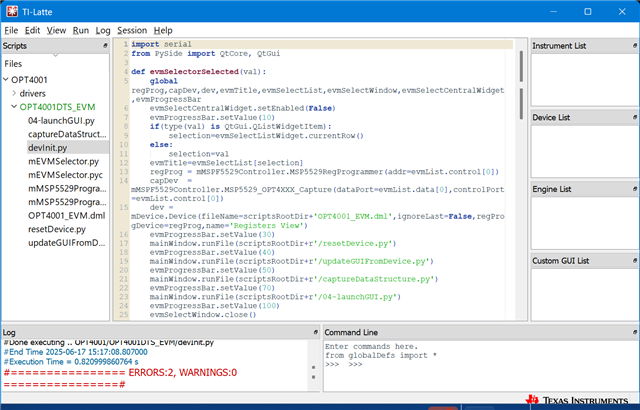This screenshot has height=410, width=640.
Task: Collapse the OPT4001 tree folder
Action: [x=6, y=80]
